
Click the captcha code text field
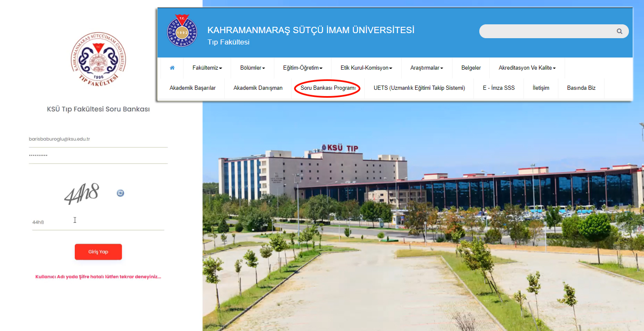tap(98, 222)
